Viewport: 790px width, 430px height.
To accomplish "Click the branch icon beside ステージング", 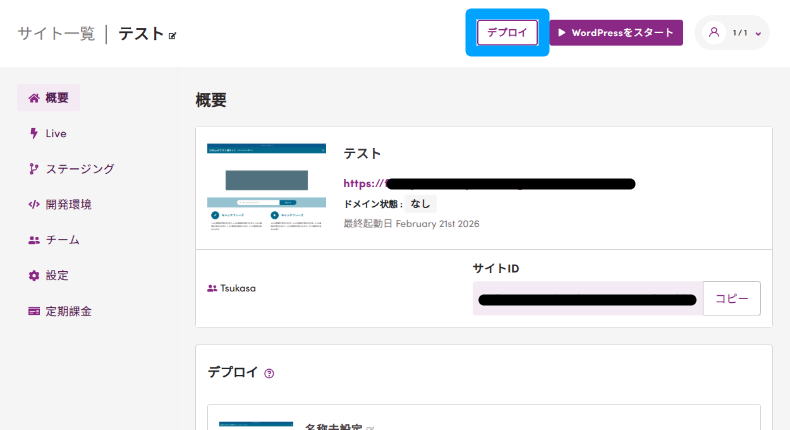I will (34, 169).
